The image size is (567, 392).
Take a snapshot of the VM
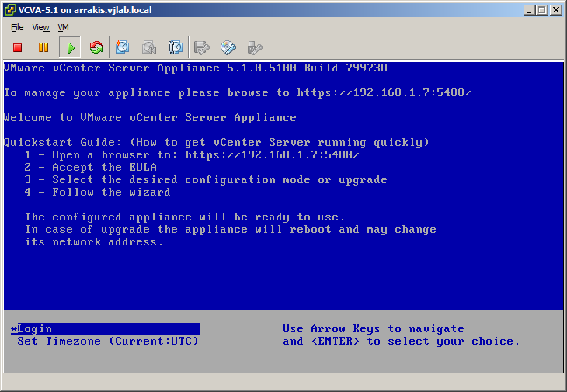123,47
